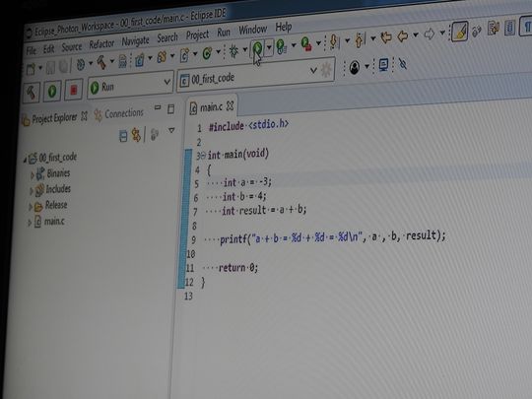This screenshot has height=399, width=532.
Task: Open the launch mode Run dropdown
Action: coord(130,85)
